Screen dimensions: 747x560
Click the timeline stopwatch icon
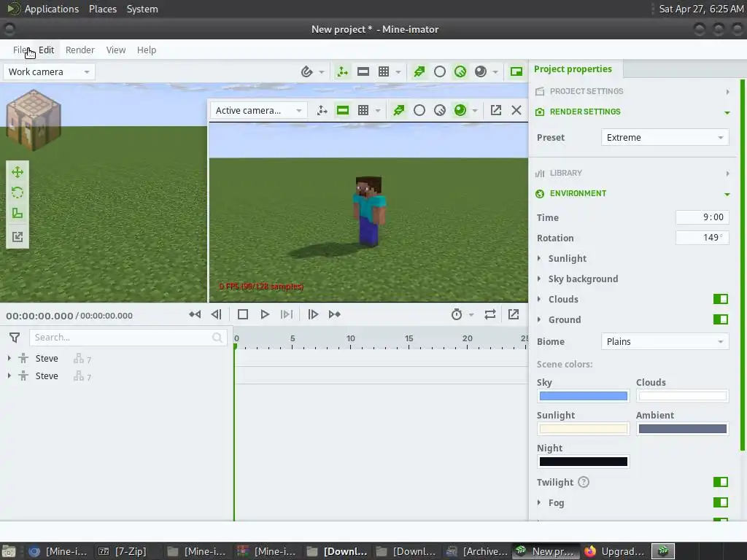tap(457, 314)
